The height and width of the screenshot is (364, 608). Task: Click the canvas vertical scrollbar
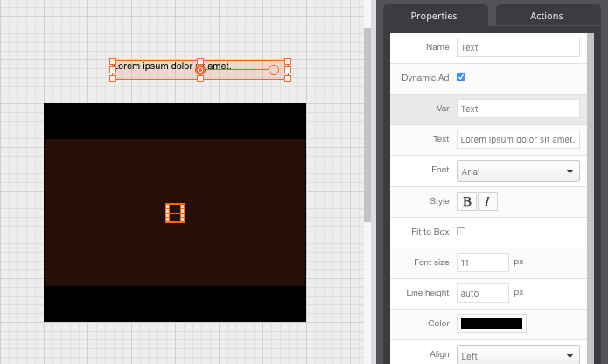(x=367, y=125)
